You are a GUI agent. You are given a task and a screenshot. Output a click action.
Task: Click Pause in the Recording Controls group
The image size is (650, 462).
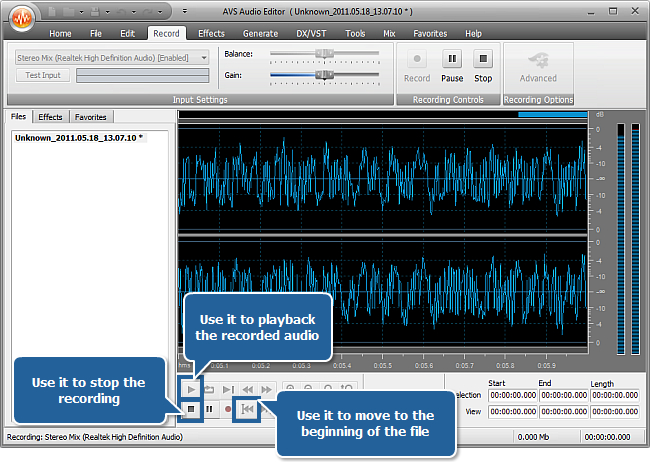pyautogui.click(x=452, y=66)
